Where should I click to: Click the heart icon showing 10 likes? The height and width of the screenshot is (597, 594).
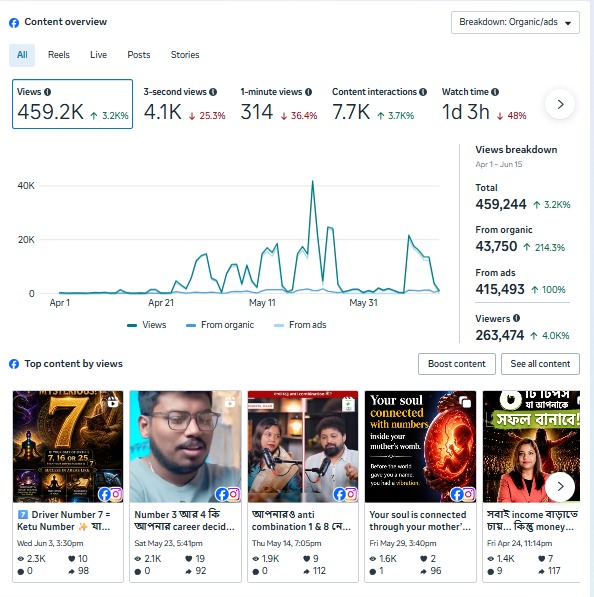tap(71, 559)
